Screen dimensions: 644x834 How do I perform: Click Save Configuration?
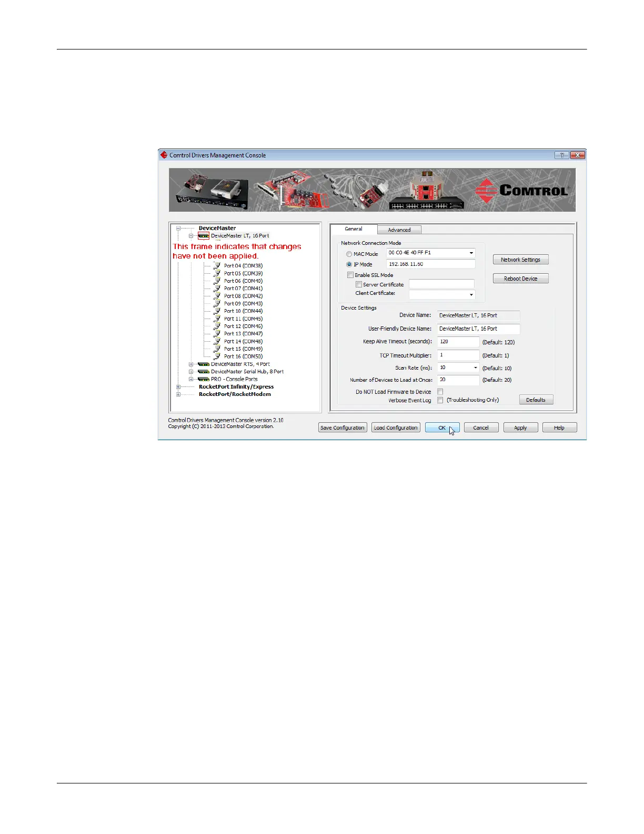(x=343, y=428)
